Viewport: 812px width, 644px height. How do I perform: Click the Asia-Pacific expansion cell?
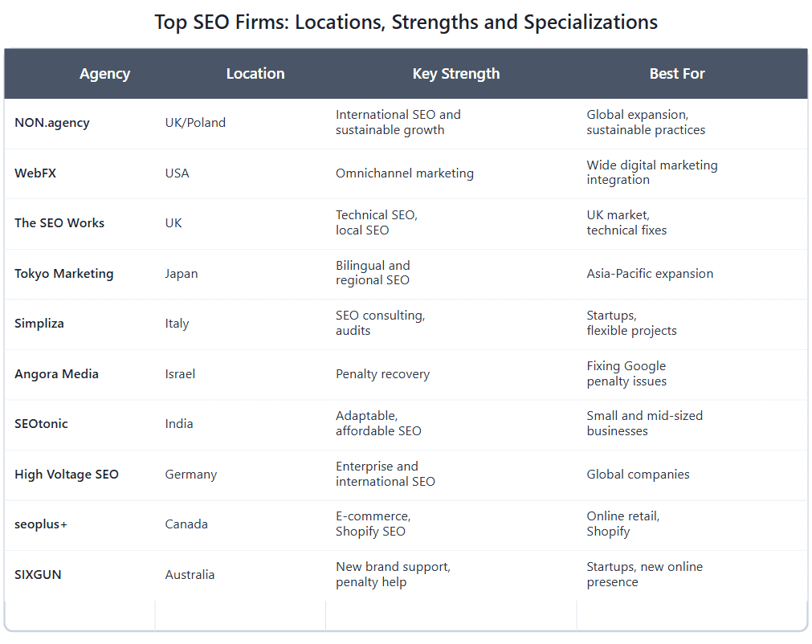click(650, 274)
